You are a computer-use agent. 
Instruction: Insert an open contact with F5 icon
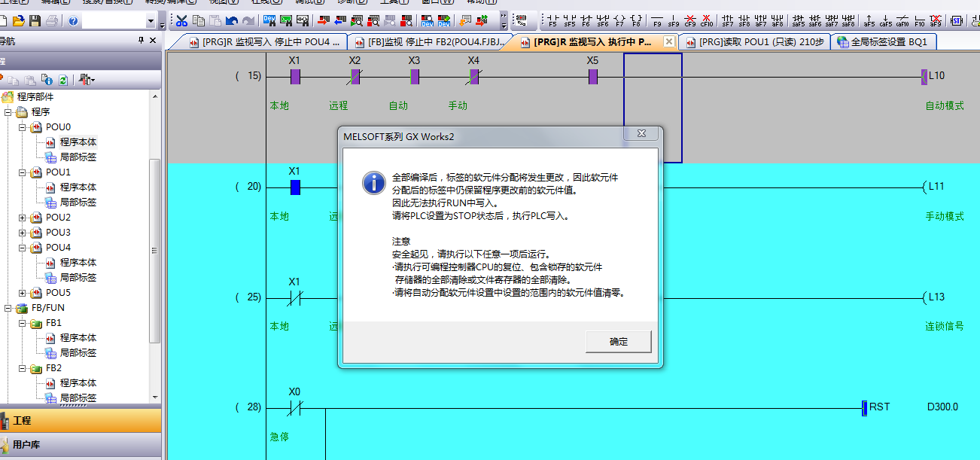[553, 21]
